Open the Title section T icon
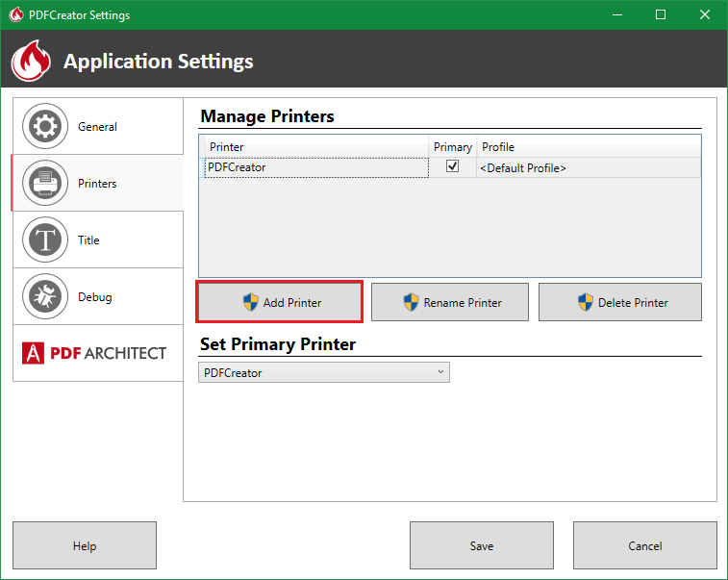This screenshot has height=580, width=728. click(45, 240)
